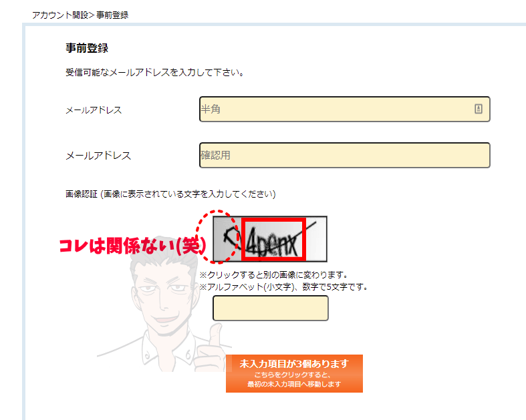Click the mascot man's face illustration
The image size is (526, 420).
[x=163, y=295]
